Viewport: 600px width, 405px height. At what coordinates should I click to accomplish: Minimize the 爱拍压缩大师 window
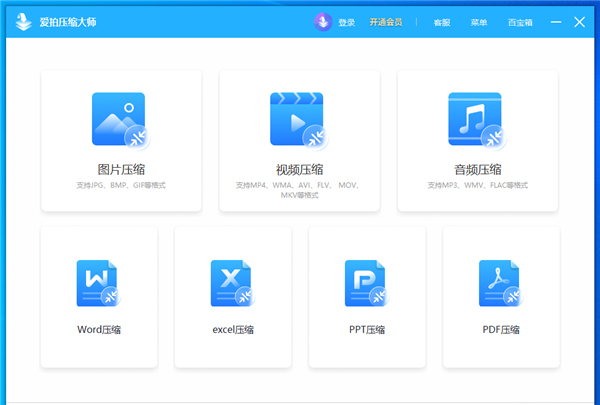[556, 22]
